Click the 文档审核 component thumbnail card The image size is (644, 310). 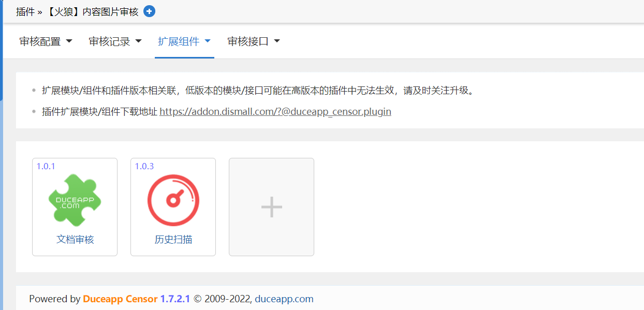click(75, 207)
